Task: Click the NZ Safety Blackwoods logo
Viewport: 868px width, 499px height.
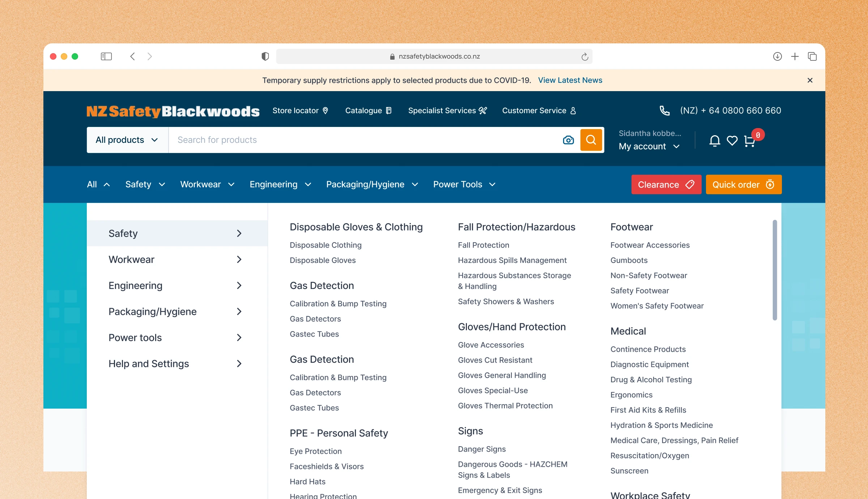Action: [x=173, y=111]
